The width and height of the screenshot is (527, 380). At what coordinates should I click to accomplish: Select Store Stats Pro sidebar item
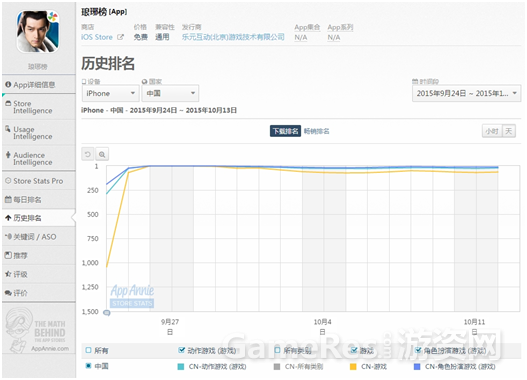(x=38, y=181)
